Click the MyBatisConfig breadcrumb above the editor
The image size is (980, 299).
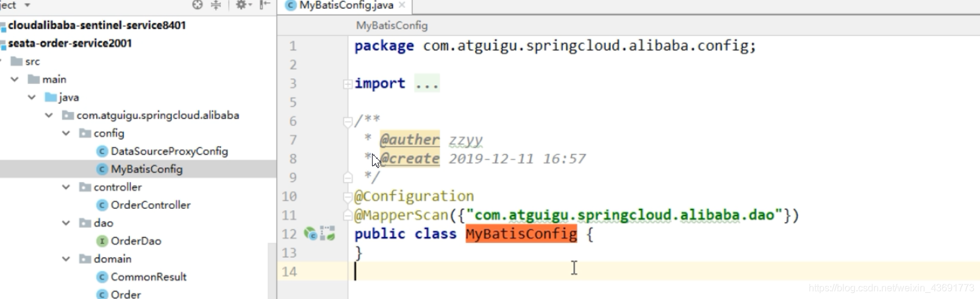(x=392, y=26)
